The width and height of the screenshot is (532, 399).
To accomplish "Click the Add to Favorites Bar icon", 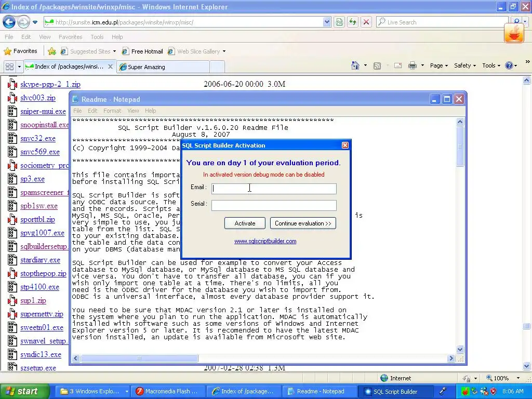I will point(52,51).
